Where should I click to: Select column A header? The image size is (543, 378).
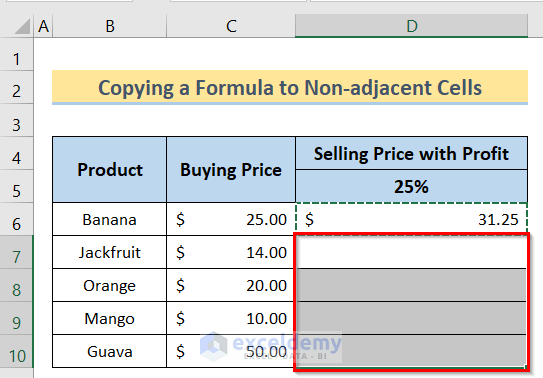coord(43,26)
